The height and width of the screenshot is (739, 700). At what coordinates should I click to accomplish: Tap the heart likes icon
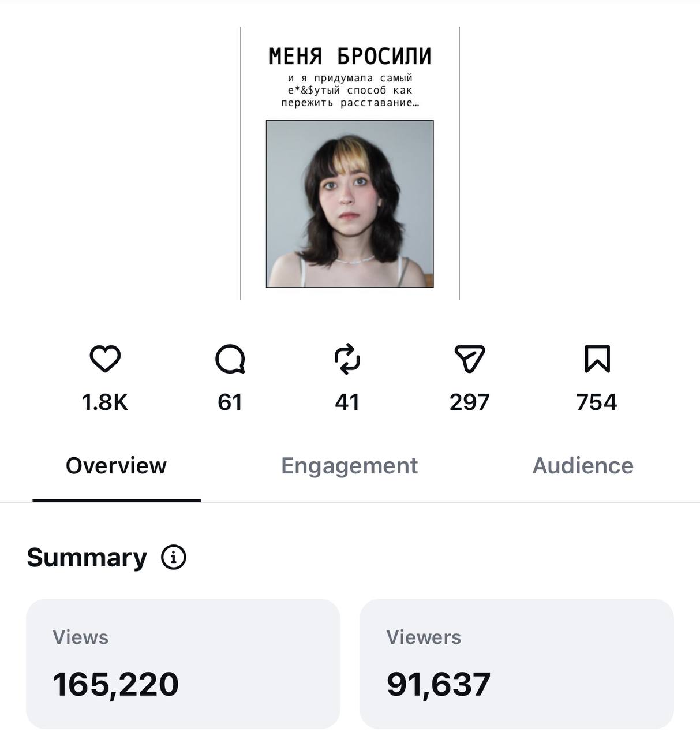[x=105, y=359]
